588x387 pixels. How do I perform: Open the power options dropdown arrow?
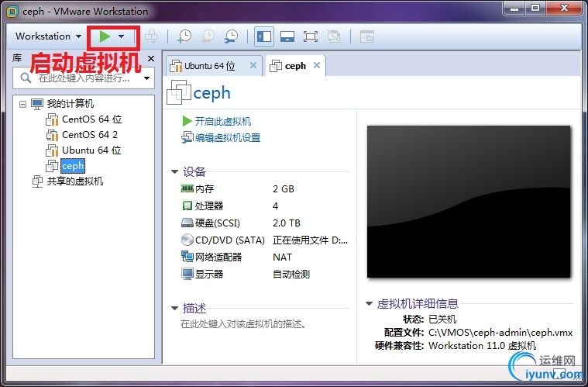[121, 36]
